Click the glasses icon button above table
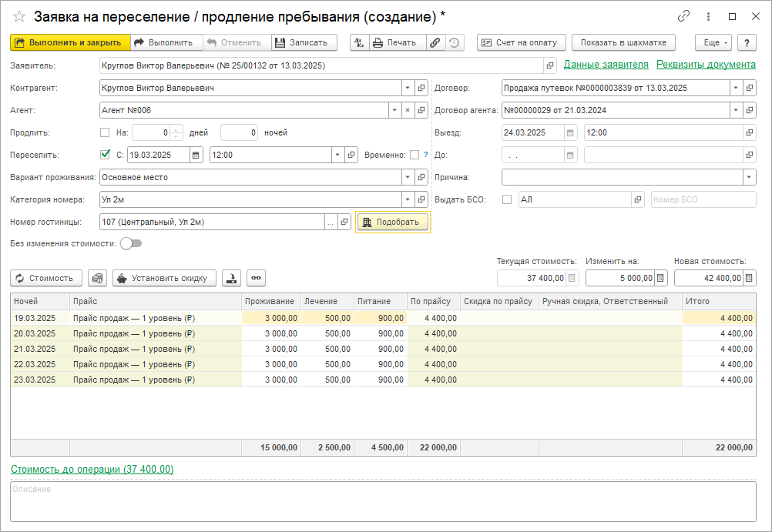 [x=256, y=278]
